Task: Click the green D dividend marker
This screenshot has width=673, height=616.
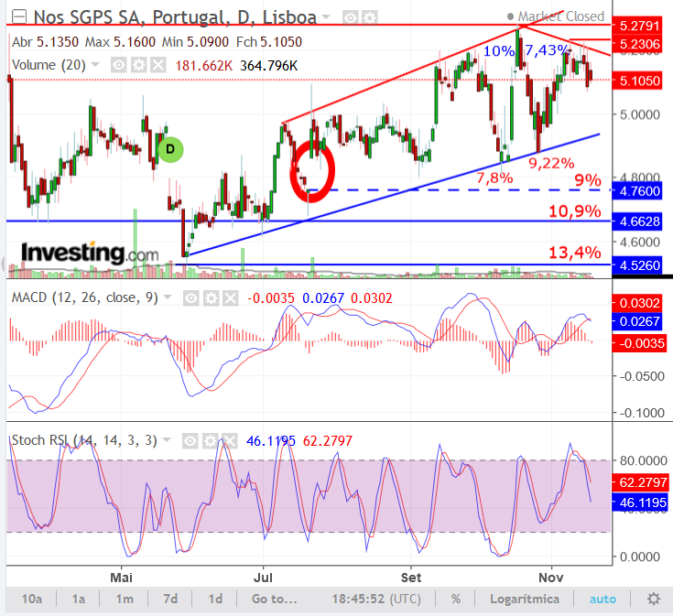Action: [x=170, y=149]
